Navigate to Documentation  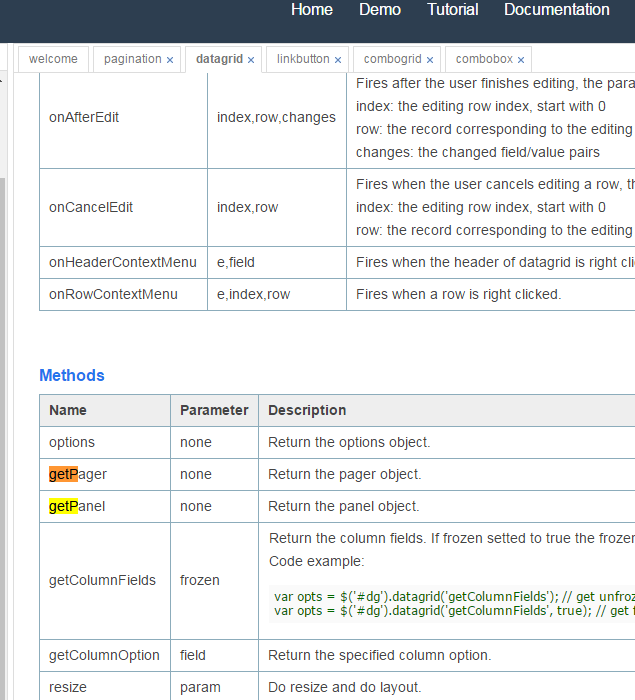pyautogui.click(x=556, y=10)
